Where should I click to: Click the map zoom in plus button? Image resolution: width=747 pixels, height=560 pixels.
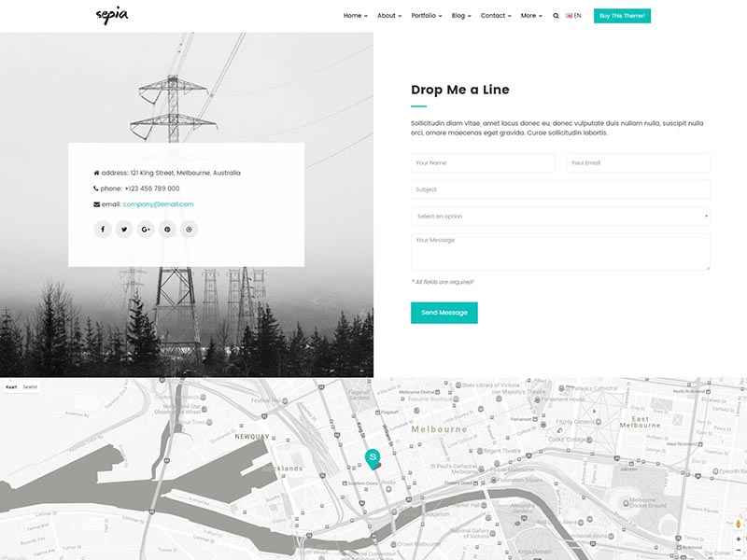pyautogui.click(x=738, y=539)
